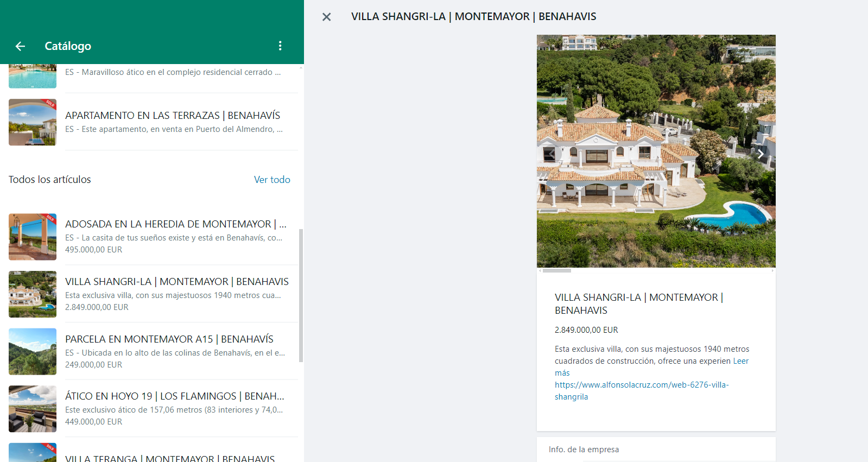The image size is (868, 462).
Task: Click the 495.000,00 EUR price
Action: click(x=93, y=250)
